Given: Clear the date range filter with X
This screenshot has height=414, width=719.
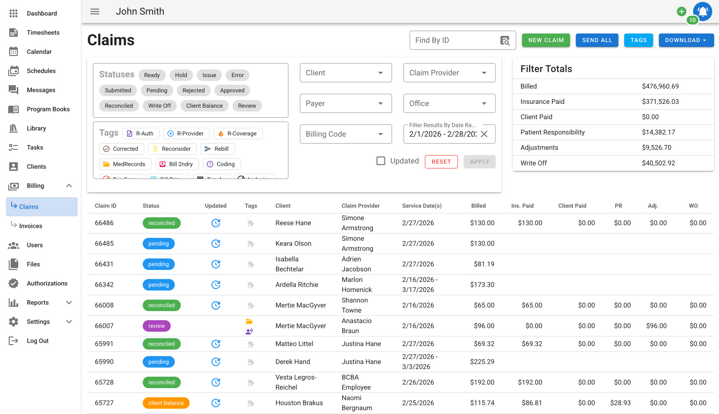Looking at the screenshot, I should (x=484, y=134).
